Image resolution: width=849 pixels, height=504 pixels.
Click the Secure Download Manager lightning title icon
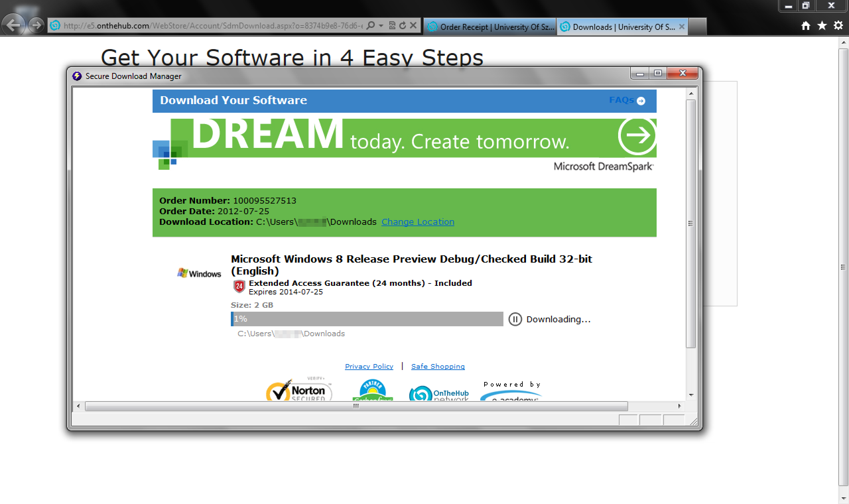77,76
